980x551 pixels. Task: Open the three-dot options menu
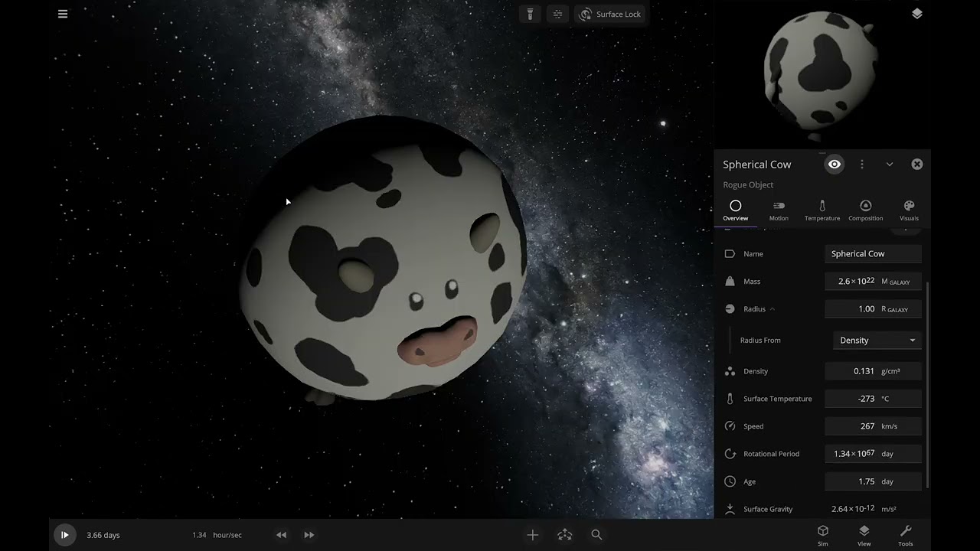tap(862, 165)
